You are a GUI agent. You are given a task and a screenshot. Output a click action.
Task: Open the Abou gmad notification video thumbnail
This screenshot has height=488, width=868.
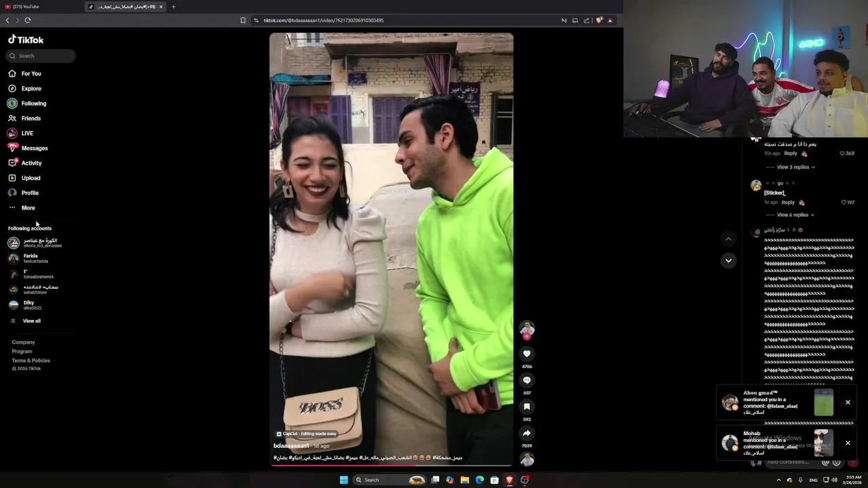(x=824, y=402)
